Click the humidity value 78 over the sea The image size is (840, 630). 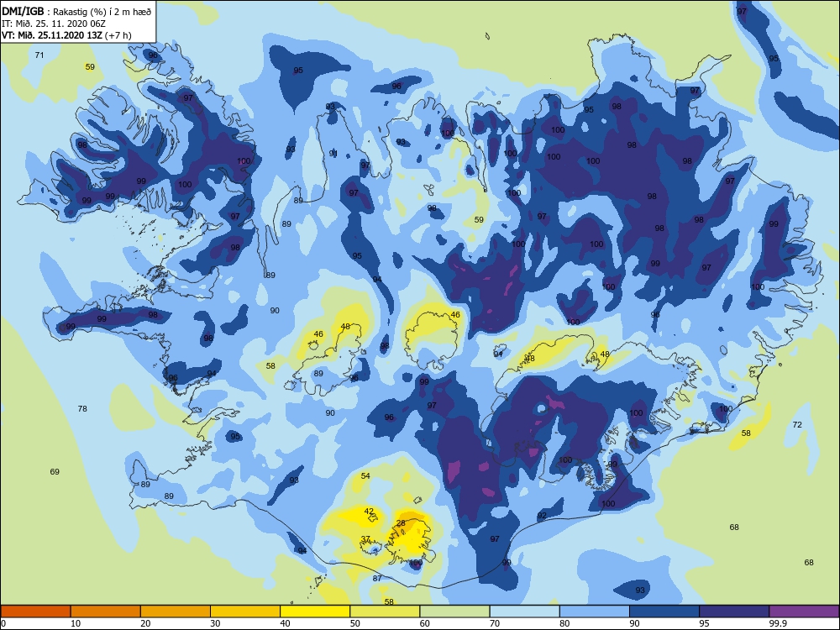pyautogui.click(x=82, y=409)
